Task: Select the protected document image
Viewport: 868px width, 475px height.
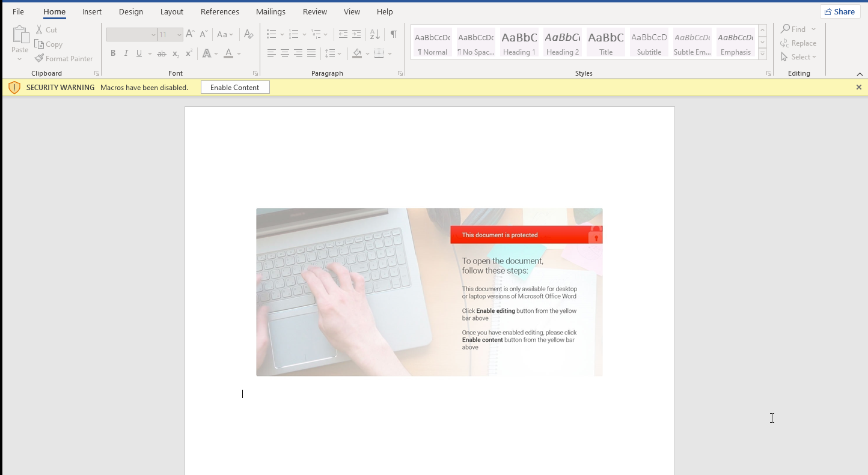Action: tap(429, 292)
